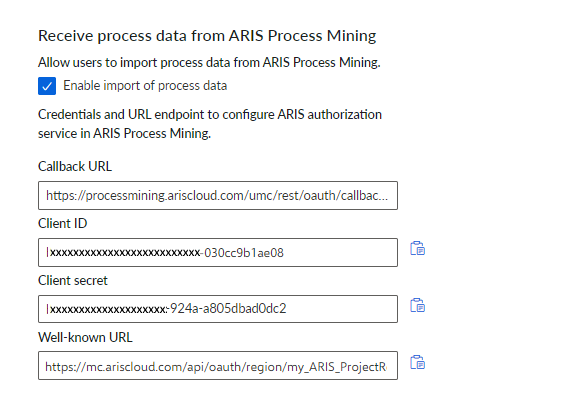Click 'Credentials and URL endpoint' description text
This screenshot has width=582, height=405.
click(x=210, y=124)
